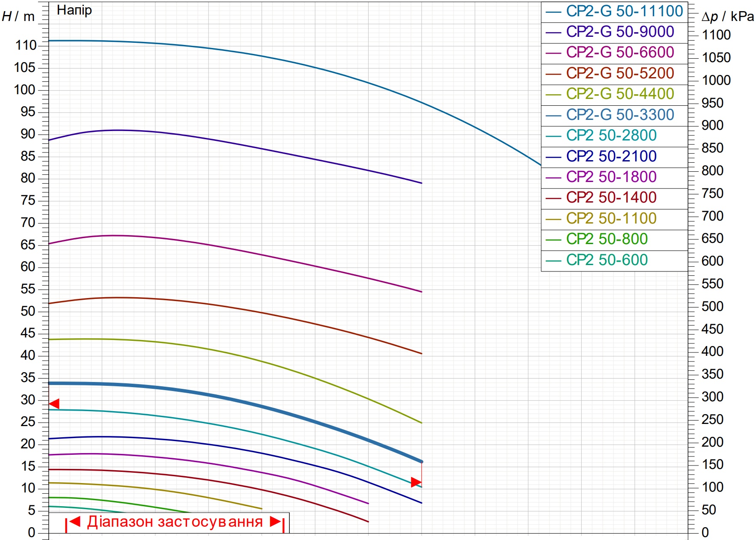756x540 pixels.
Task: Click the "Δp / kPa" axis title
Action: [x=728, y=17]
